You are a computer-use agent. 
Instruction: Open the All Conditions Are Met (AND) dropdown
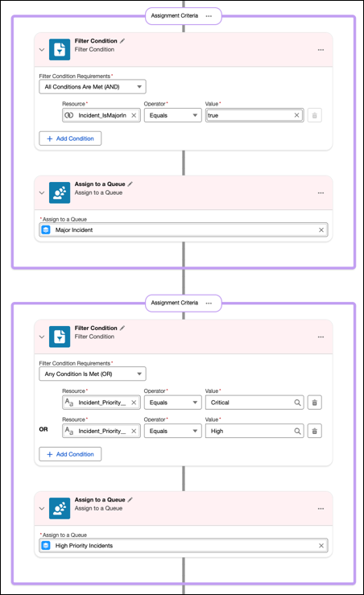pos(93,86)
